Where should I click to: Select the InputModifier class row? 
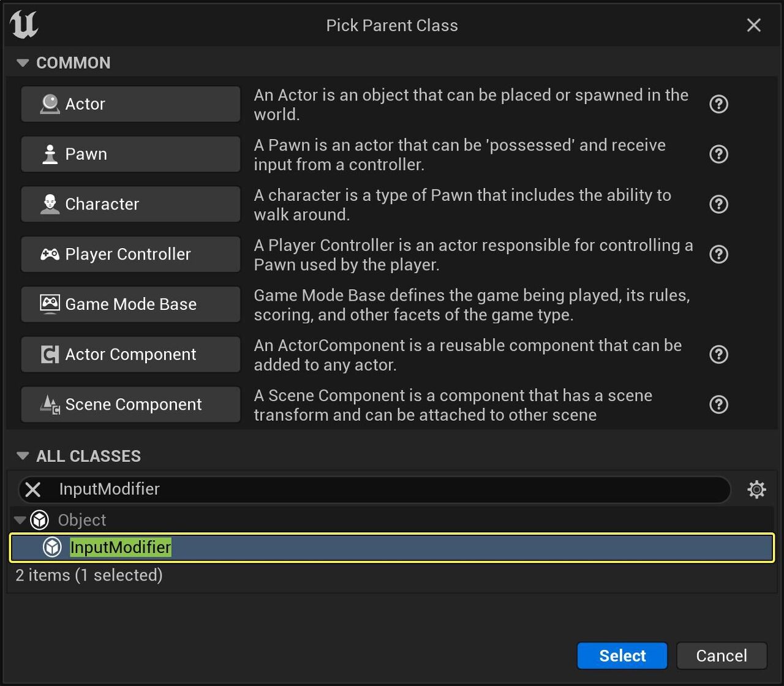(x=392, y=547)
